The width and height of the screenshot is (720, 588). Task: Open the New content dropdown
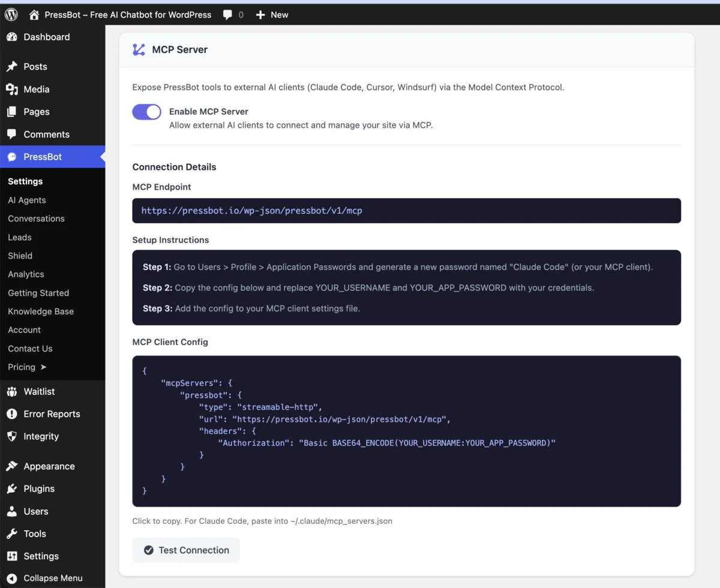[x=272, y=14]
